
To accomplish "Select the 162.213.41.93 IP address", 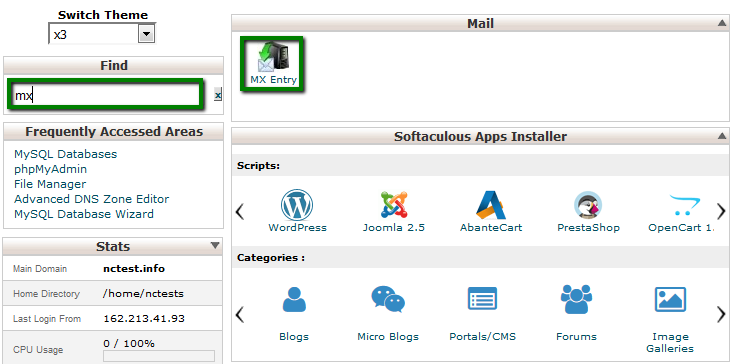I will 144,319.
